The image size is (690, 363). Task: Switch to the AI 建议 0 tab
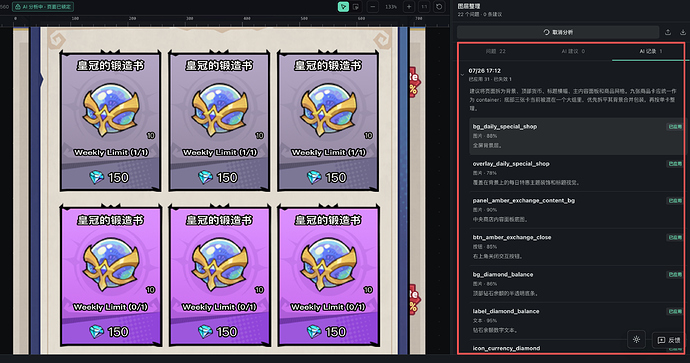(573, 51)
